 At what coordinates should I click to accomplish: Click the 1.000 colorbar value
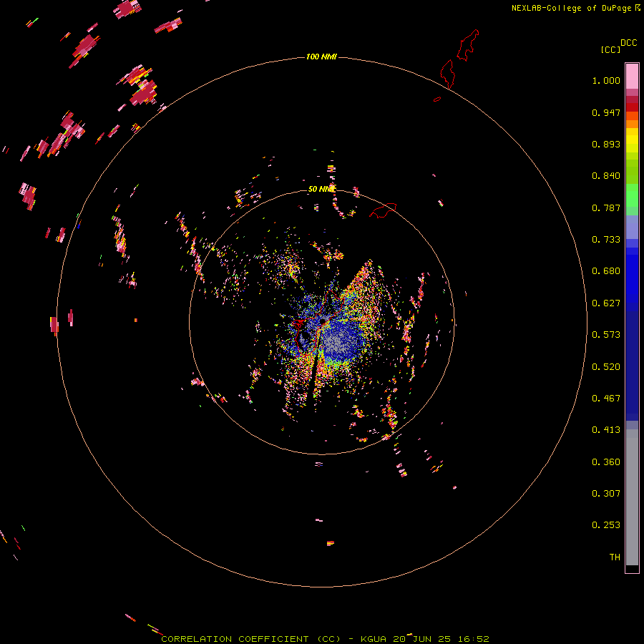tap(606, 80)
